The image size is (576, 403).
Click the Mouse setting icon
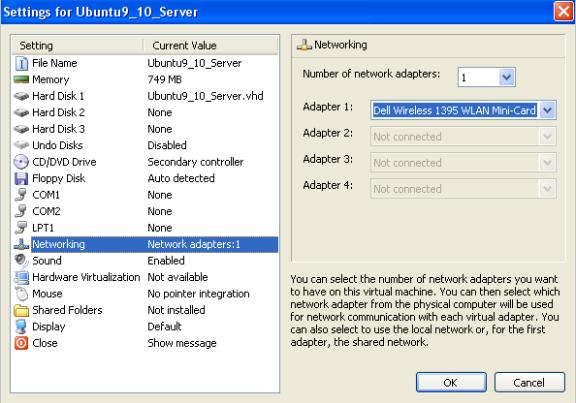tap(21, 294)
